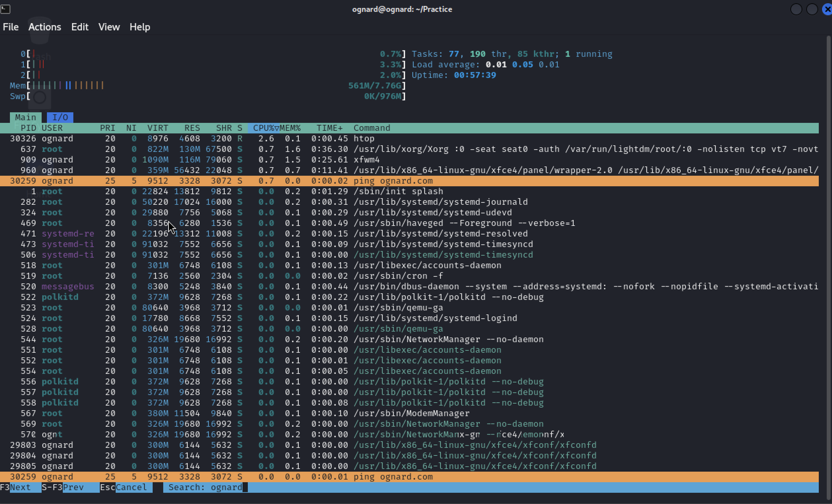This screenshot has width=832, height=504.
Task: Click the Tasks summary line
Action: point(512,54)
